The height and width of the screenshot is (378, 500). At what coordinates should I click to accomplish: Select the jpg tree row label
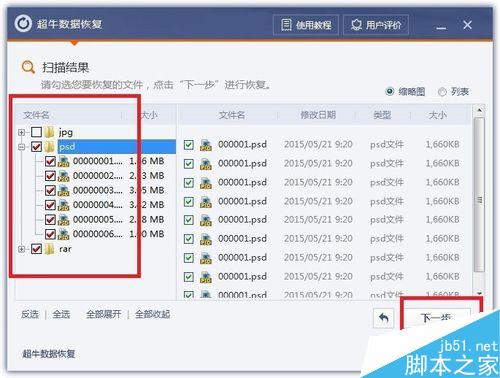tap(66, 133)
